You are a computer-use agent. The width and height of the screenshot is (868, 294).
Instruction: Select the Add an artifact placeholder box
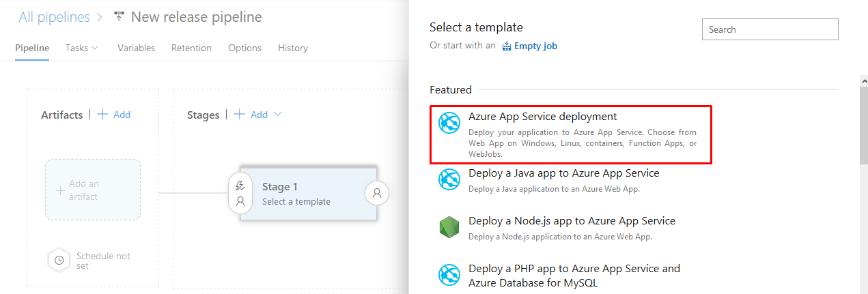93,190
